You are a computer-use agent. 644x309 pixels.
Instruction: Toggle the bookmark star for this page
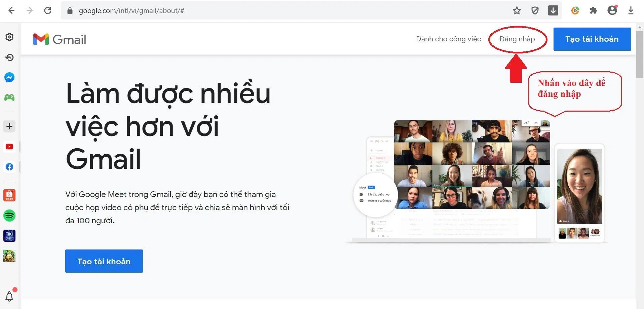click(517, 10)
